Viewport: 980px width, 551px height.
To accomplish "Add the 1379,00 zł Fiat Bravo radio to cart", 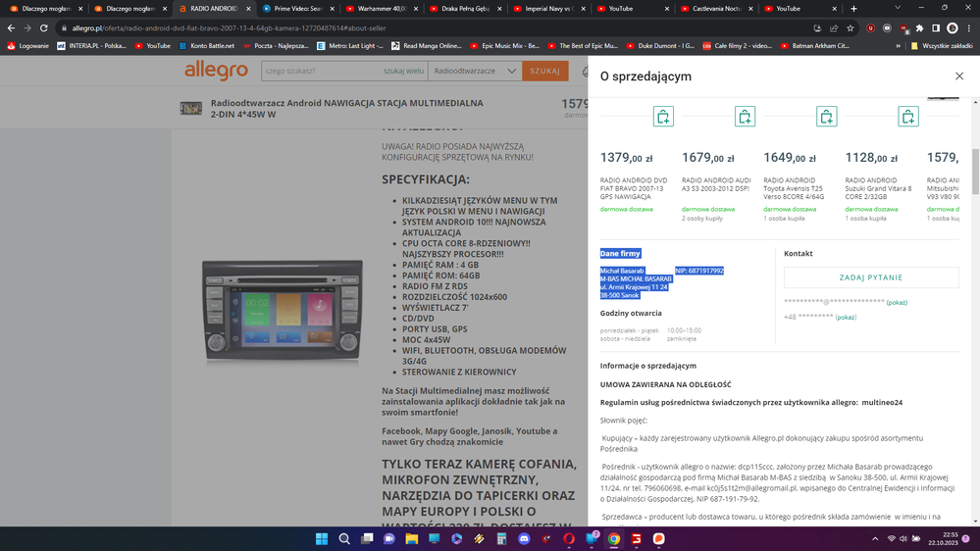I will [663, 117].
